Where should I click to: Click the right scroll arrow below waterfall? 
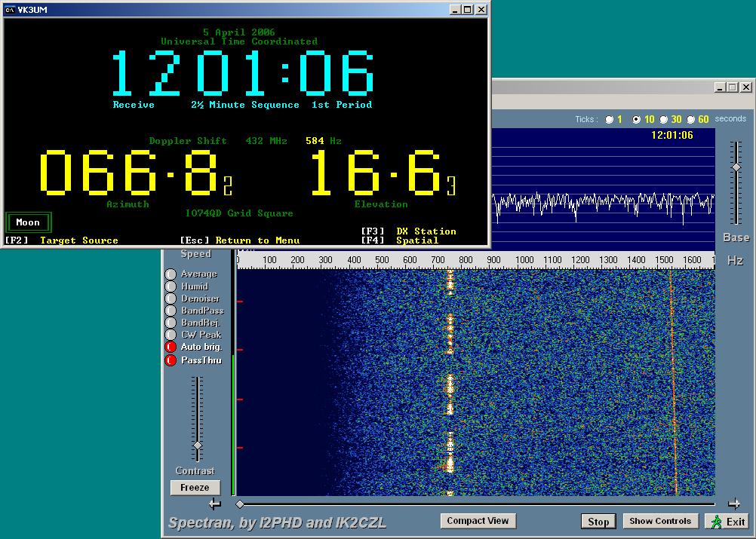[733, 504]
